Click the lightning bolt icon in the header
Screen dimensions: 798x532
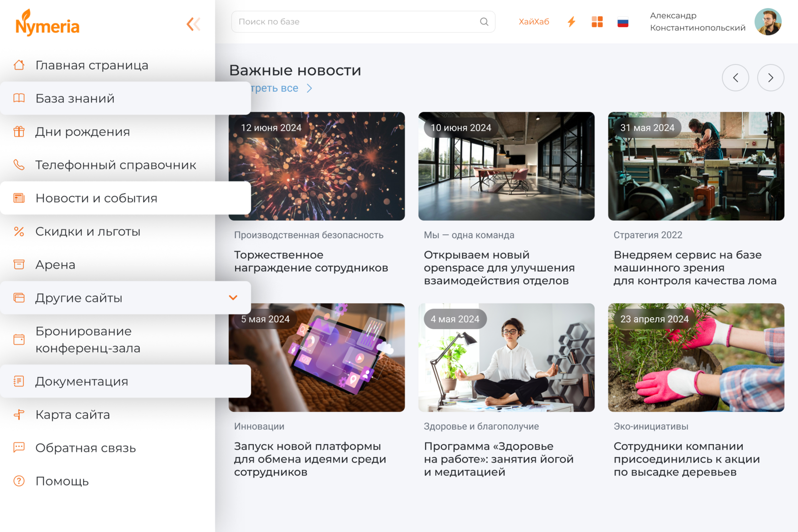(571, 21)
